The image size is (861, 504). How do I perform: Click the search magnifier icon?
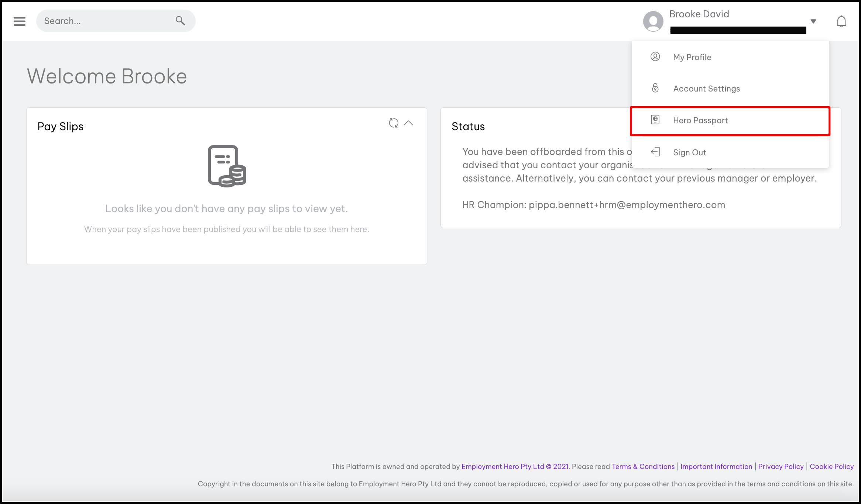pos(180,21)
